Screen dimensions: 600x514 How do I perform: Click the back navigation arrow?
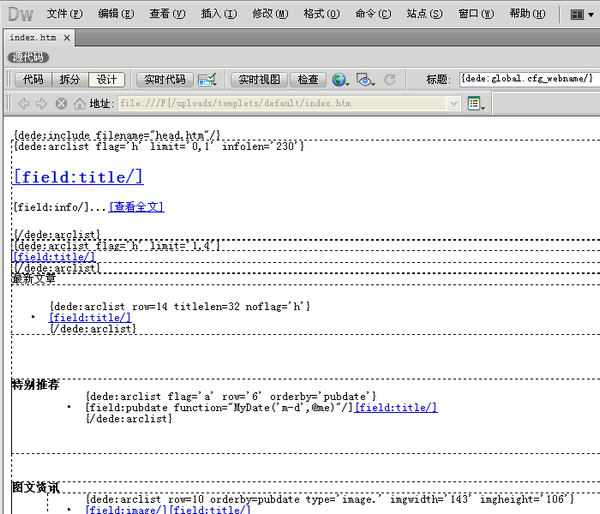pos(24,103)
